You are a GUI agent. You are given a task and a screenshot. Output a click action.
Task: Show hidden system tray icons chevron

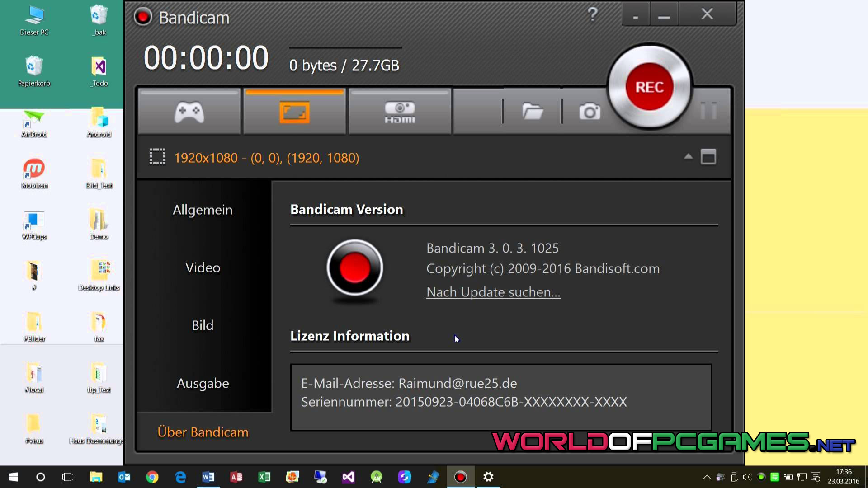point(707,477)
